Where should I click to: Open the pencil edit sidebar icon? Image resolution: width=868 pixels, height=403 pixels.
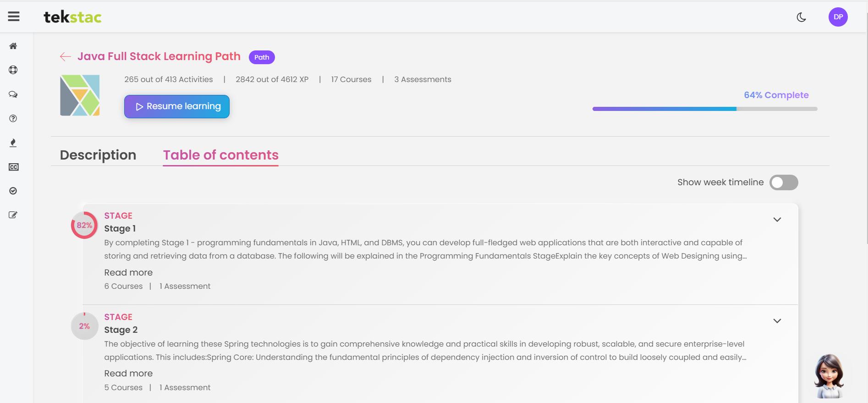(x=13, y=215)
